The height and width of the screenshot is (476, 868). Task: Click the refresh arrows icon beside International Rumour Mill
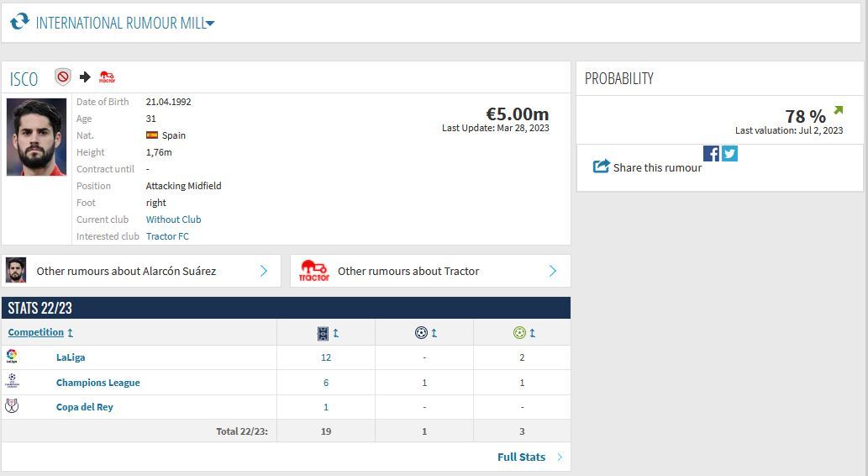pos(20,22)
